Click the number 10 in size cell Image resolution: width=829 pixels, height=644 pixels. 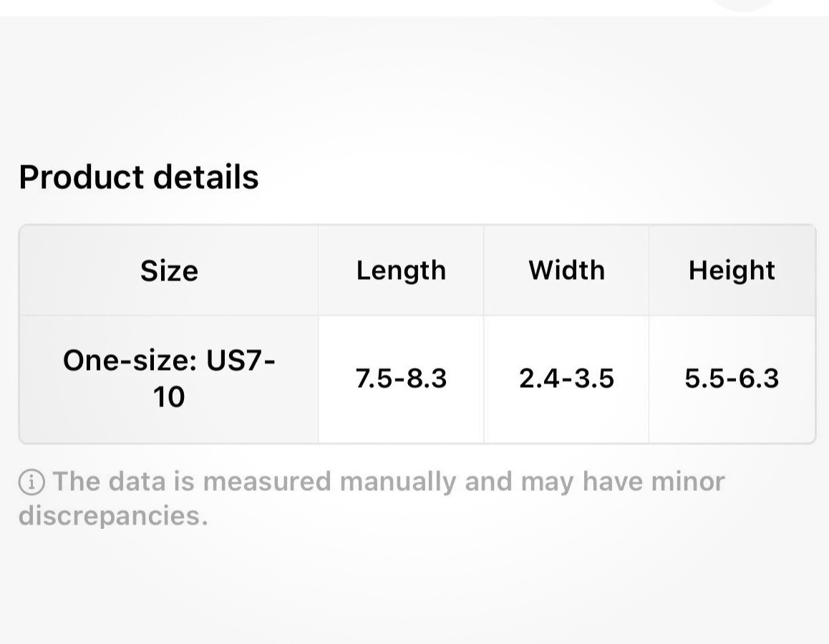click(x=169, y=397)
